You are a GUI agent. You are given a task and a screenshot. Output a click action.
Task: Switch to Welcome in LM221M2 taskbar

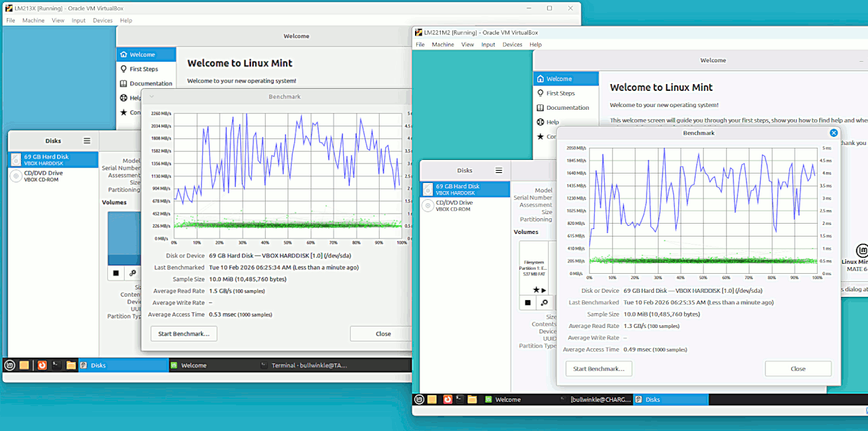[521, 400]
